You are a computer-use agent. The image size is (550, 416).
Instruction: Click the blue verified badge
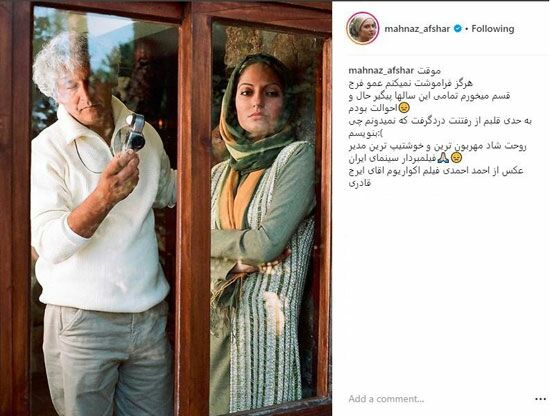click(457, 29)
